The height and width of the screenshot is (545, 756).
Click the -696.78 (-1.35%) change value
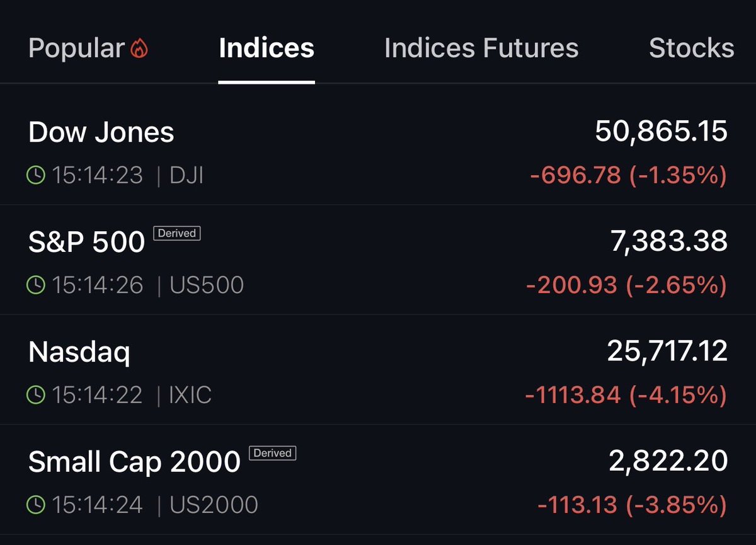629,175
